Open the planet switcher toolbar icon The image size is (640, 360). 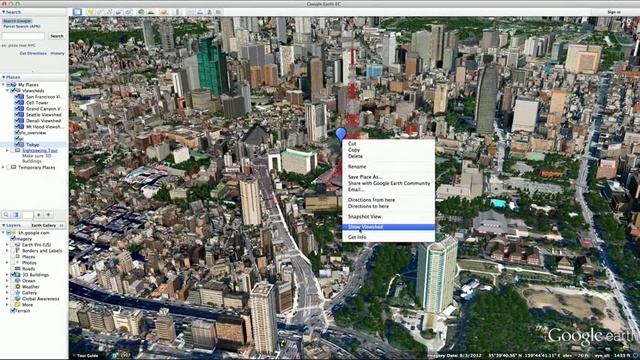coord(164,12)
